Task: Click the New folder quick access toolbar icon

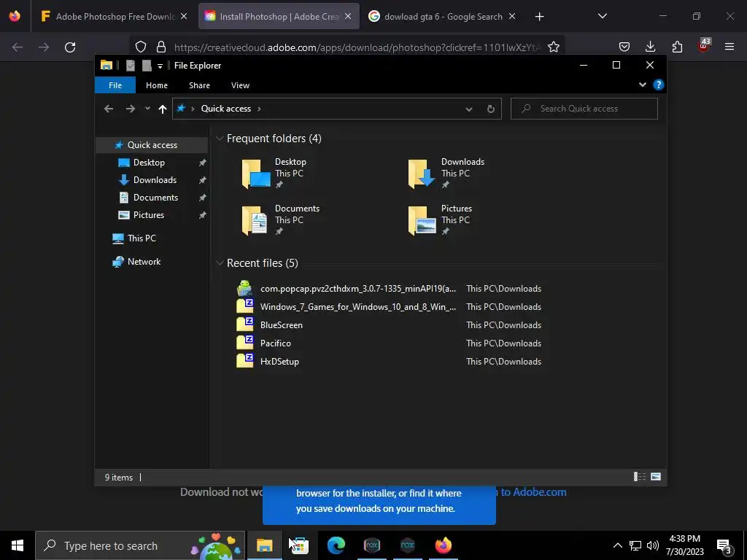Action: (147, 66)
